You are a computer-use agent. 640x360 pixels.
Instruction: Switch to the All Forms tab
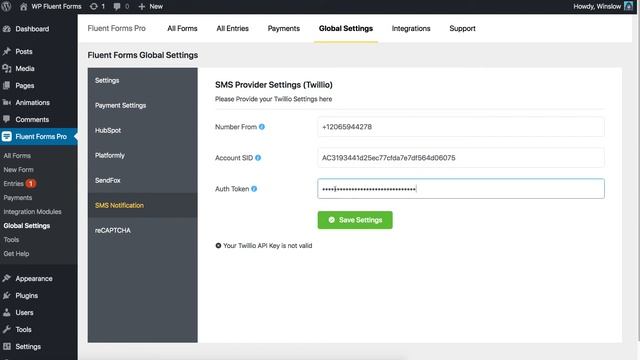[x=182, y=29]
